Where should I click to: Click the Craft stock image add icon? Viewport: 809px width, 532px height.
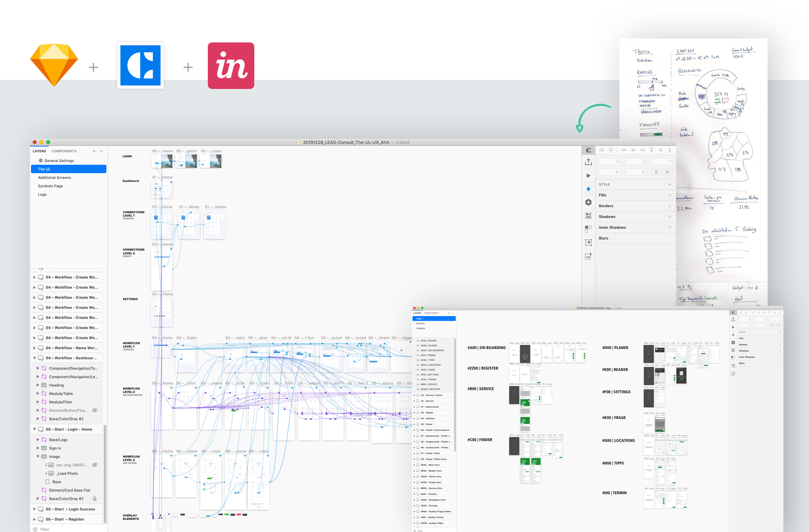[588, 256]
